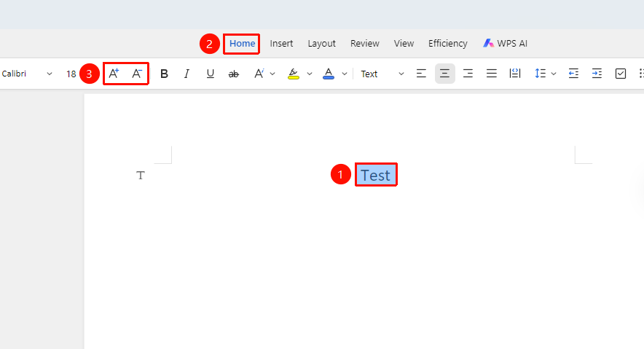644x349 pixels.
Task: Open highlight color dropdown arrow
Action: 310,74
